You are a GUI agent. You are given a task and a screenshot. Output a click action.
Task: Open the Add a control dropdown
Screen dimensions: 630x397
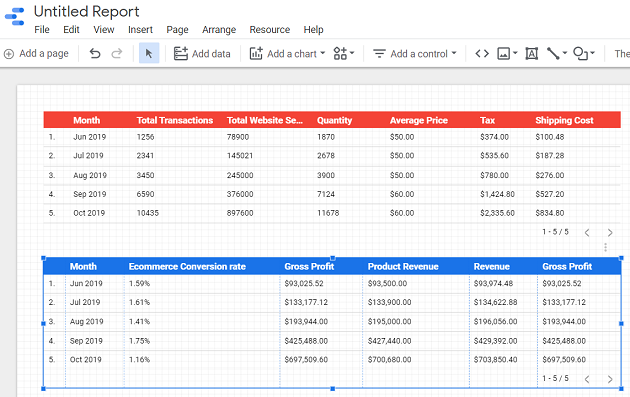click(x=414, y=53)
